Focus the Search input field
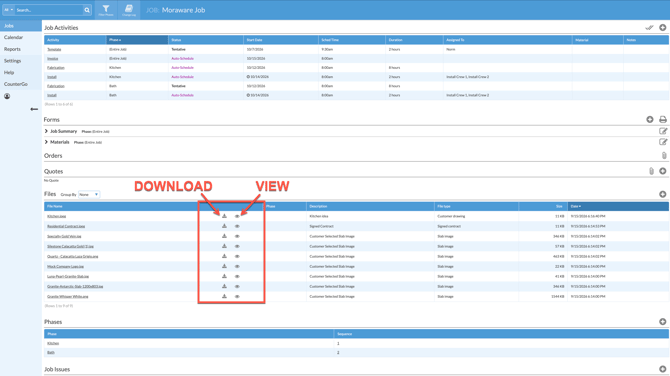The image size is (670, 376). point(49,10)
